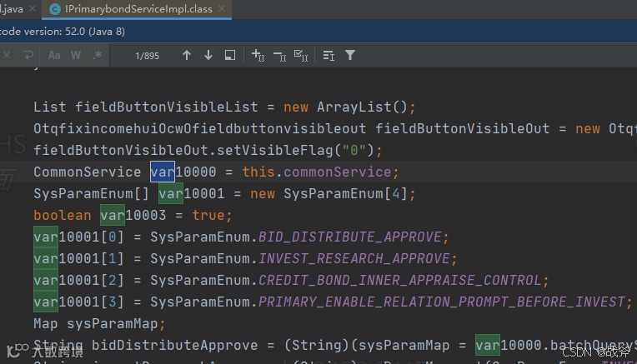Open search filter options funnel
Image resolution: width=637 pixels, height=364 pixels.
(350, 55)
